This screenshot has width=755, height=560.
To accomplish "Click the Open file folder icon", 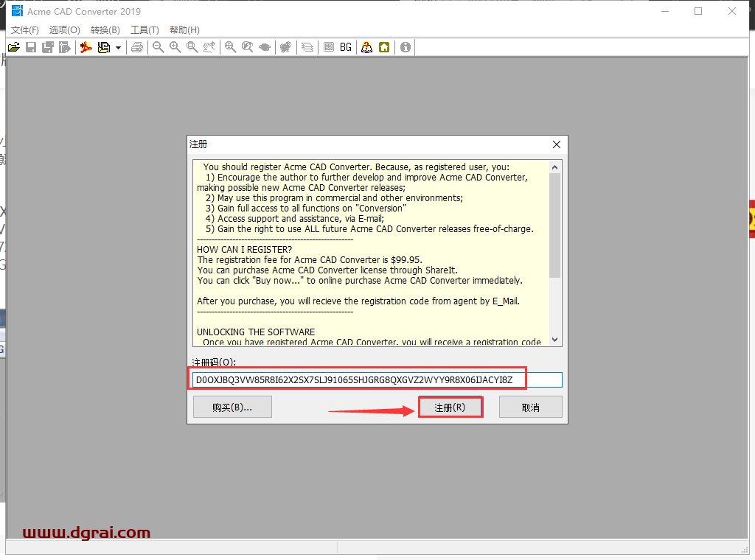I will pos(14,47).
